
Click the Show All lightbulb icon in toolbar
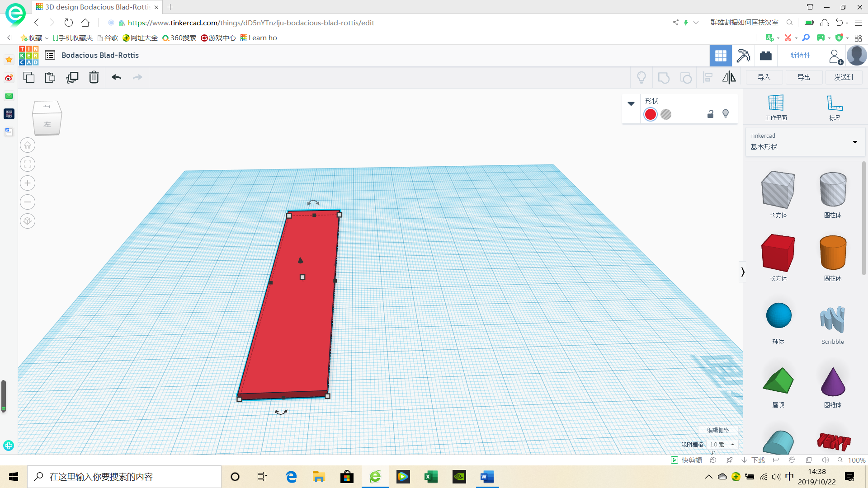tap(642, 78)
